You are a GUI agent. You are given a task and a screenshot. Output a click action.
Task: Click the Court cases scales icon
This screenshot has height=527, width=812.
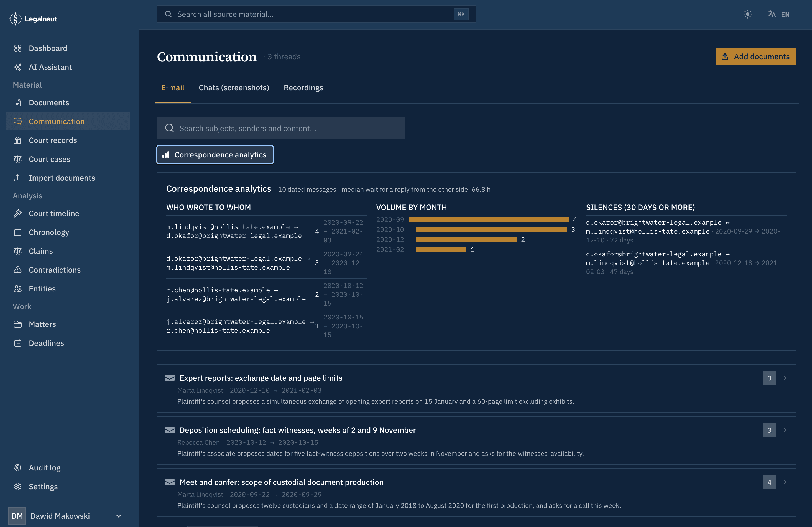[x=18, y=159]
